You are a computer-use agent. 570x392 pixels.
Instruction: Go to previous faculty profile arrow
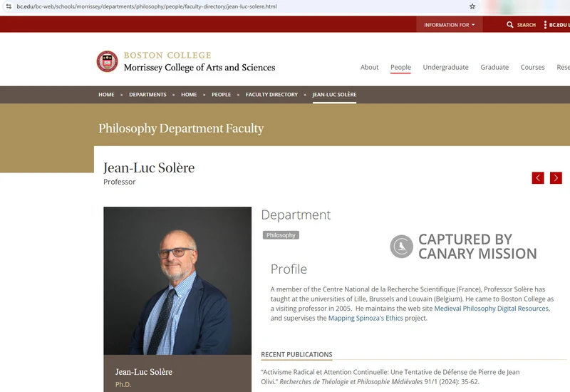pyautogui.click(x=538, y=178)
